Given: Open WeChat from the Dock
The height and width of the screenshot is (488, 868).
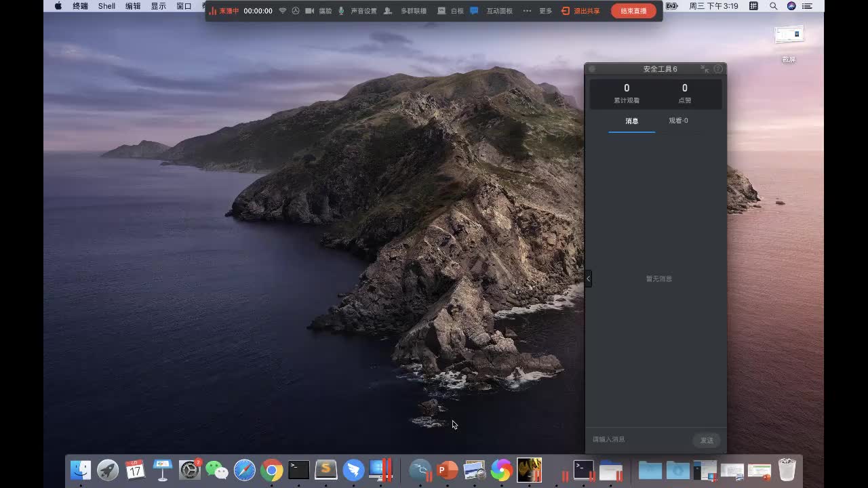Looking at the screenshot, I should (217, 470).
